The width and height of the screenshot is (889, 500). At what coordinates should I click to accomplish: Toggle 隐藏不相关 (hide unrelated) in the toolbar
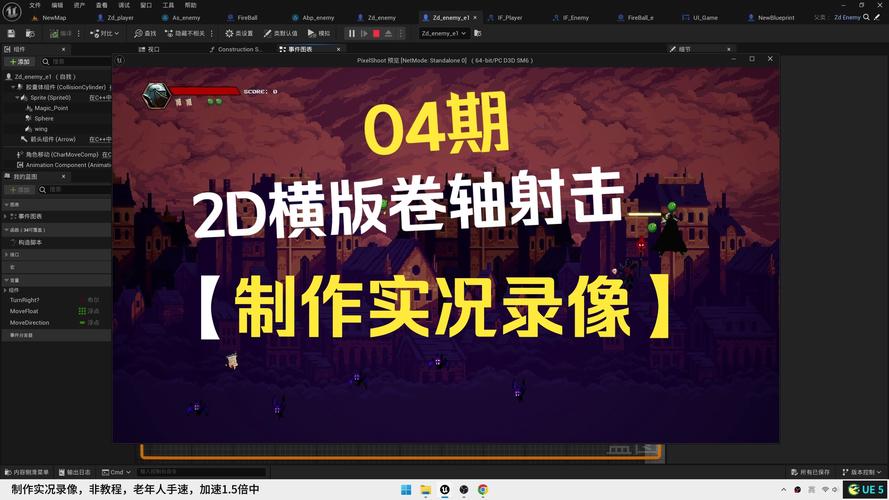pos(185,33)
